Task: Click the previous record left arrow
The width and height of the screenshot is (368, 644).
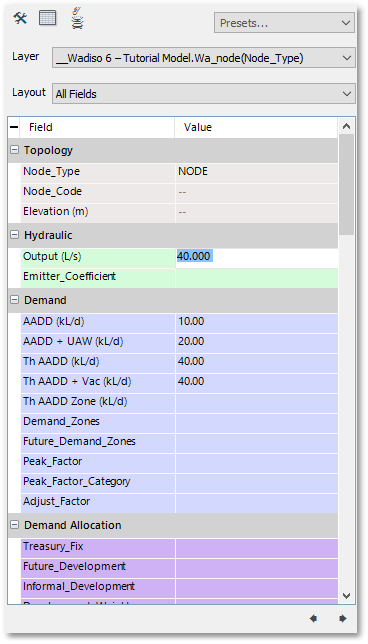Action: click(x=313, y=618)
